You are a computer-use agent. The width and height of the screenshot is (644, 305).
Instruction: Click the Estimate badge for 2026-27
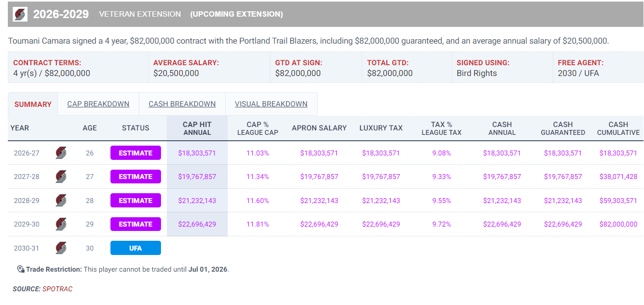pos(135,153)
